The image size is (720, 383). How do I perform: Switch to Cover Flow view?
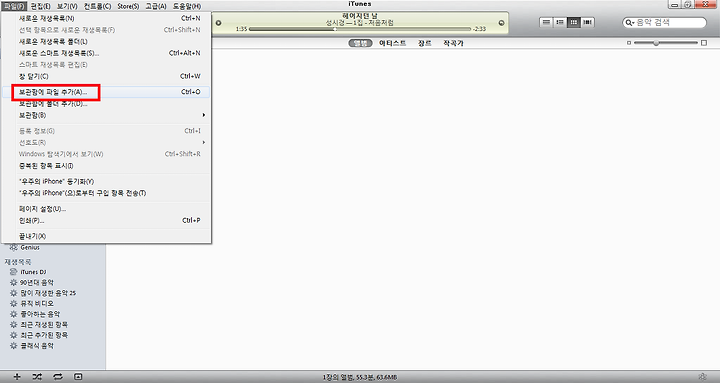tap(587, 22)
